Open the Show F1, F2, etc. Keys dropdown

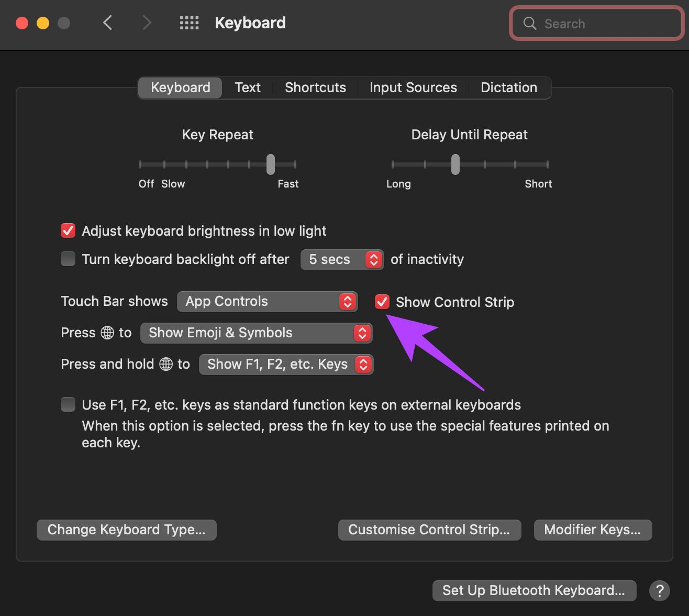pyautogui.click(x=285, y=365)
